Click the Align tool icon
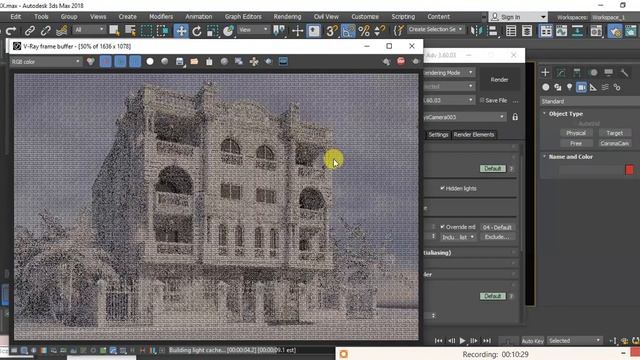The height and width of the screenshot is (360, 640). pyautogui.click(x=493, y=31)
